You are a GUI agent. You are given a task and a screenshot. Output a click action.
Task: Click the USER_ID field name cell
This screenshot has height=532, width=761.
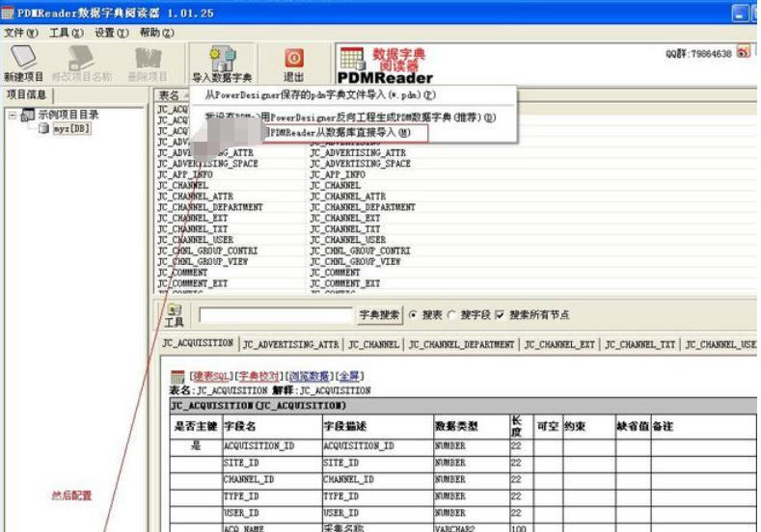(x=272, y=513)
